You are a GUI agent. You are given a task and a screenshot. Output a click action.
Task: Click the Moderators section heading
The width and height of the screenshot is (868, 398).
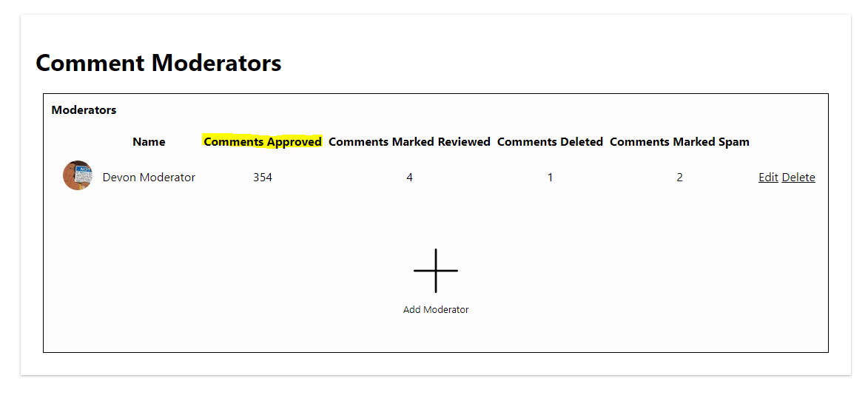coord(84,110)
